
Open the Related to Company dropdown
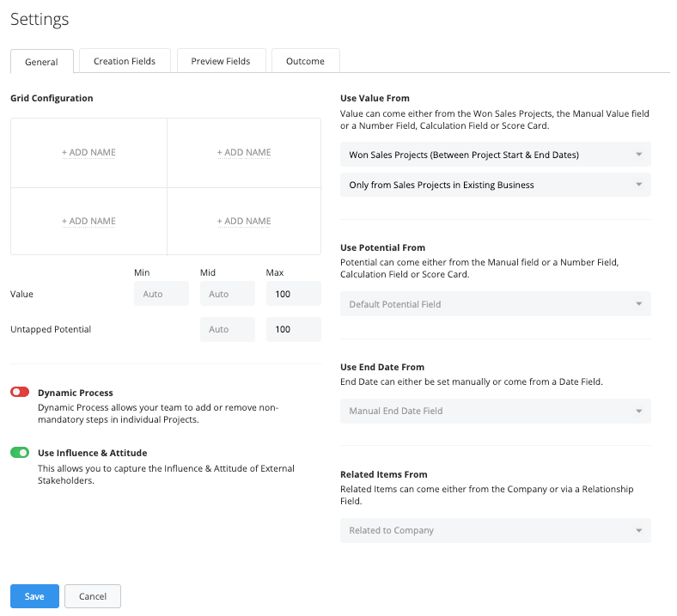coord(495,530)
